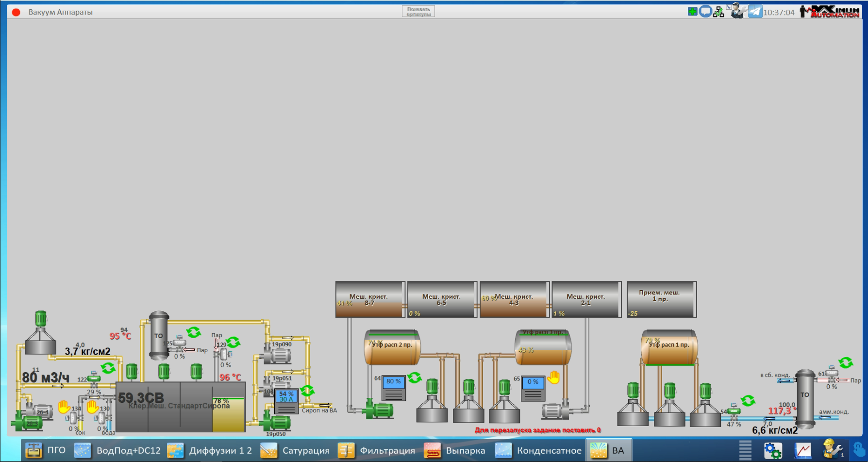The image size is (868, 462).
Task: Open frequency drive panel showing 54 % 30 A
Action: (x=286, y=401)
